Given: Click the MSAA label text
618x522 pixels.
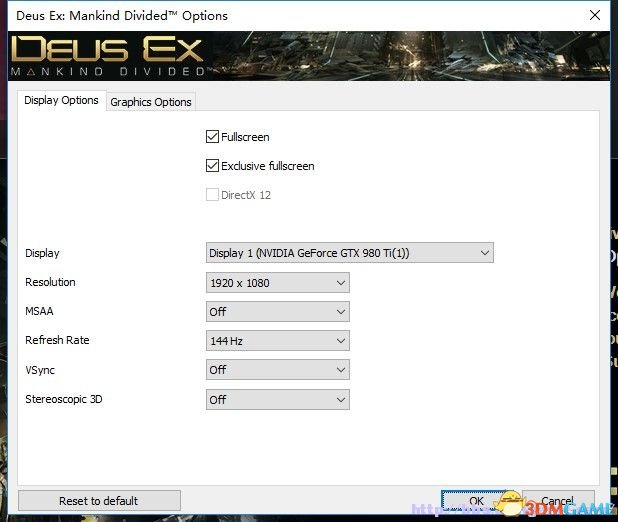Looking at the screenshot, I should click(x=39, y=311).
